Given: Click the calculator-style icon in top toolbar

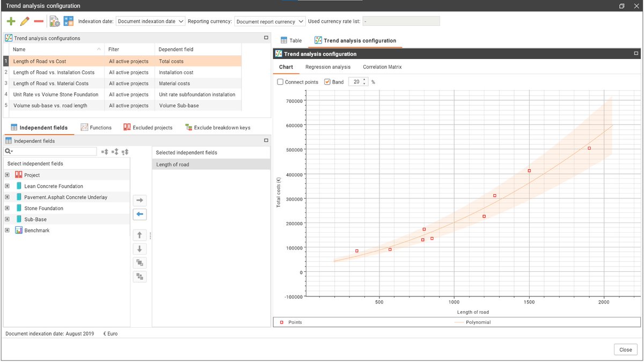Looking at the screenshot, I should point(68,20).
